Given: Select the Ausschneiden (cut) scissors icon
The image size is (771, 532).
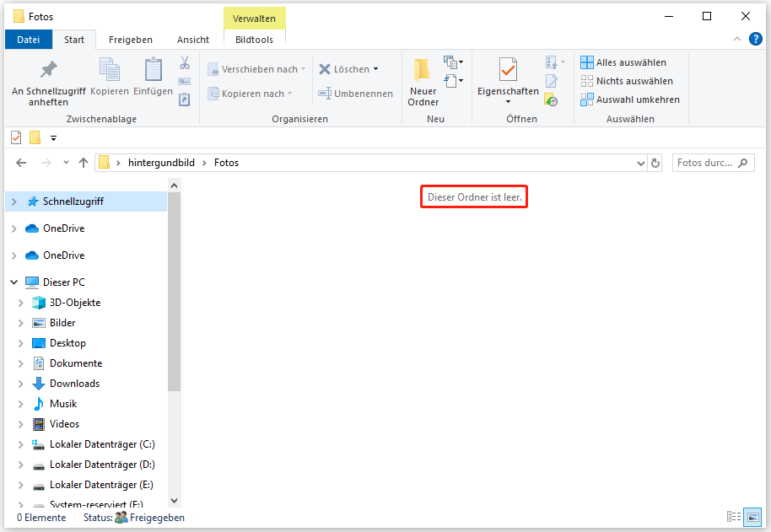Looking at the screenshot, I should (x=184, y=62).
